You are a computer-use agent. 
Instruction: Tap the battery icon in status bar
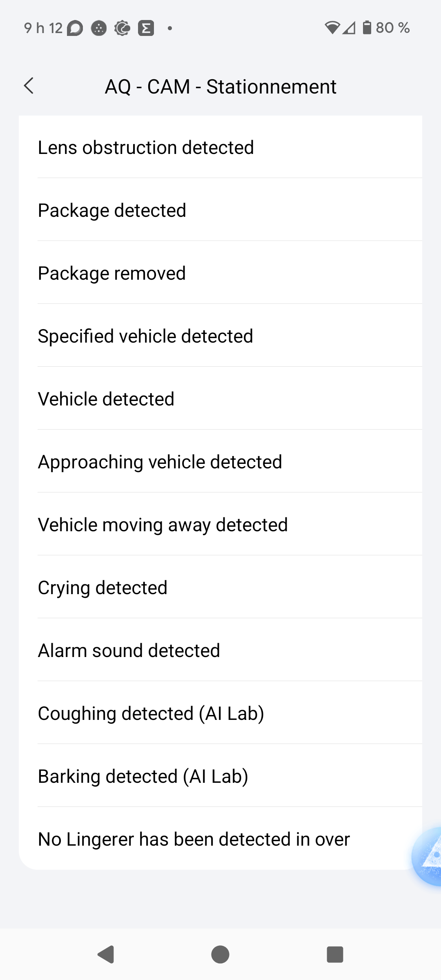click(x=367, y=28)
